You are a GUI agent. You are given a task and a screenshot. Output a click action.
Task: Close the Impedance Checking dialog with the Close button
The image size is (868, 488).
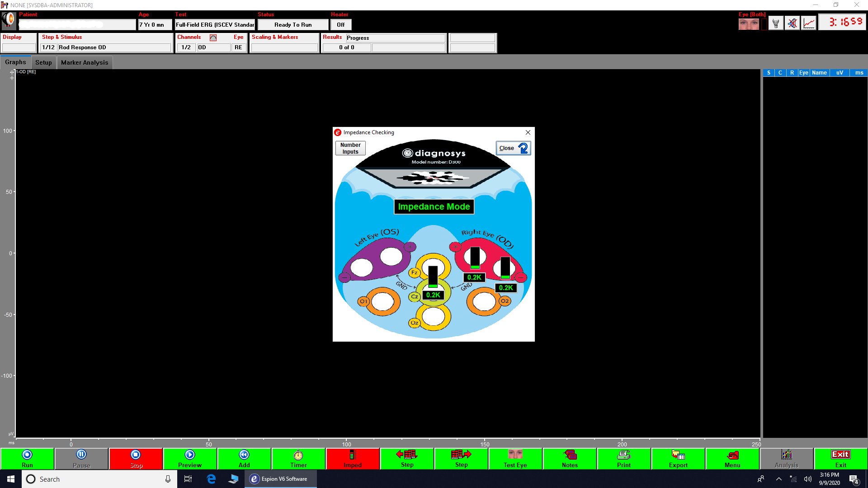pyautogui.click(x=513, y=148)
